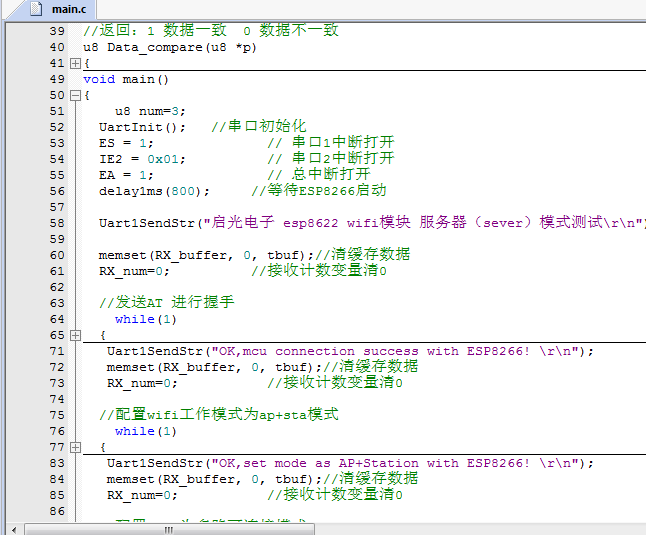The image size is (646, 535).
Task: Click the '//串口初始化' comment
Action: tap(259, 126)
